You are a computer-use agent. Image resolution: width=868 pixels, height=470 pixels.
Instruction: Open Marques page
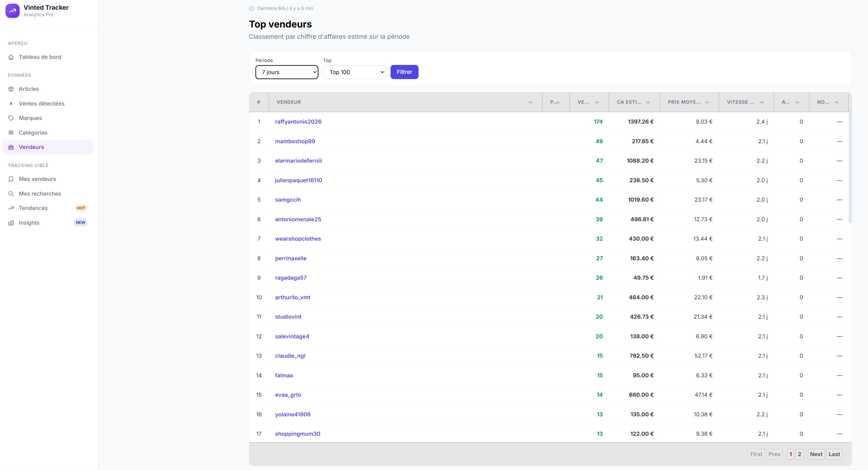pos(48,118)
